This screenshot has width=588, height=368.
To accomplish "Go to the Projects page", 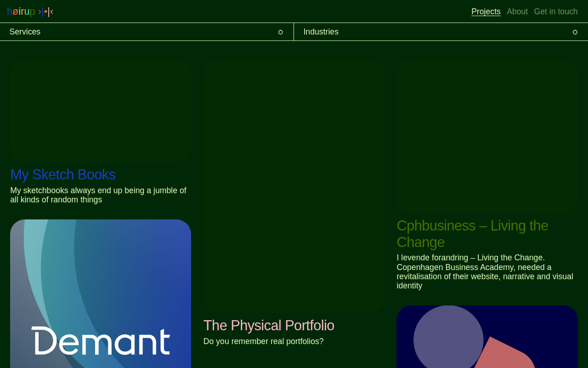I will 486,11.
